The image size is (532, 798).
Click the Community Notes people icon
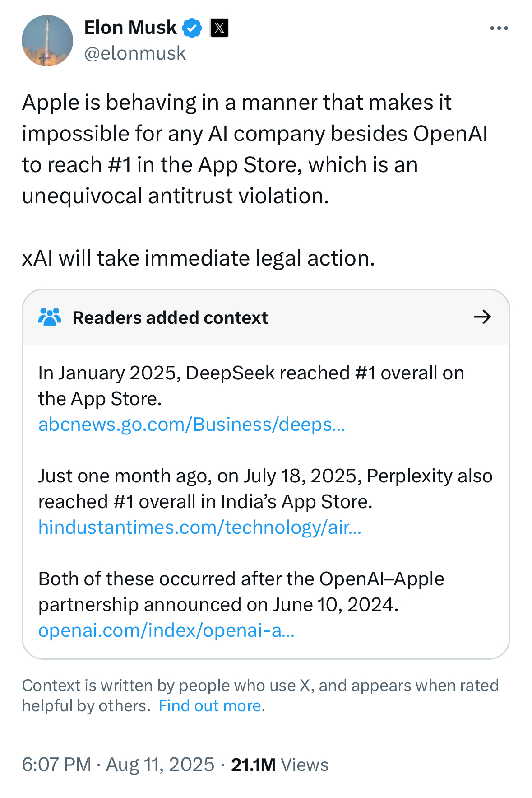(x=50, y=317)
